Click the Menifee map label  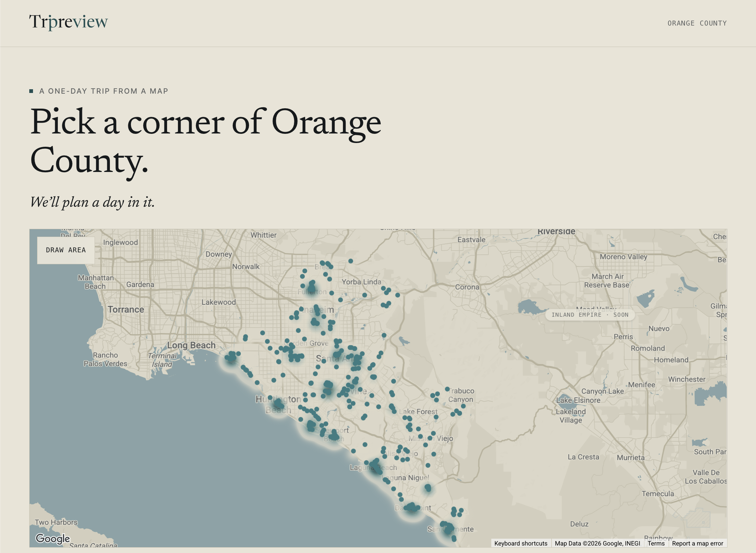click(x=642, y=385)
